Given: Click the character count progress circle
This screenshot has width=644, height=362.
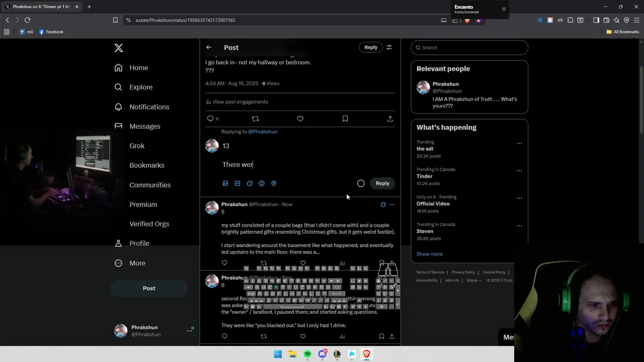Looking at the screenshot, I should pyautogui.click(x=361, y=184).
